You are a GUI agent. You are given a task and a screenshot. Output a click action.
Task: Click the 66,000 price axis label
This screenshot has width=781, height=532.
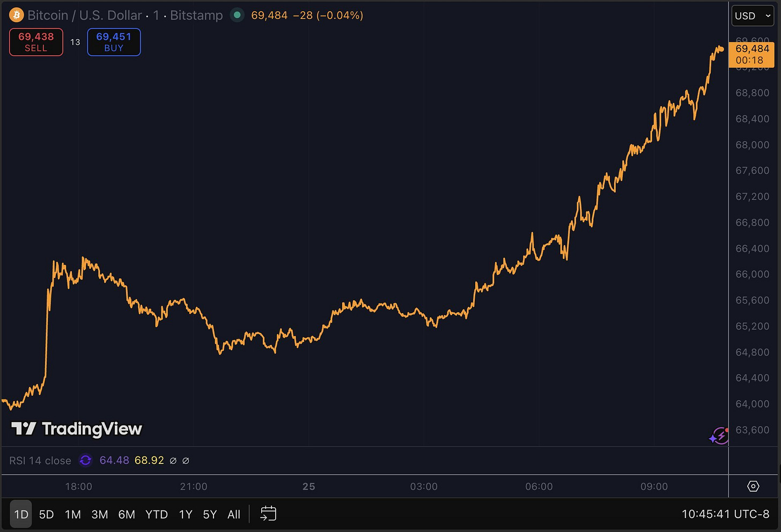pyautogui.click(x=752, y=274)
